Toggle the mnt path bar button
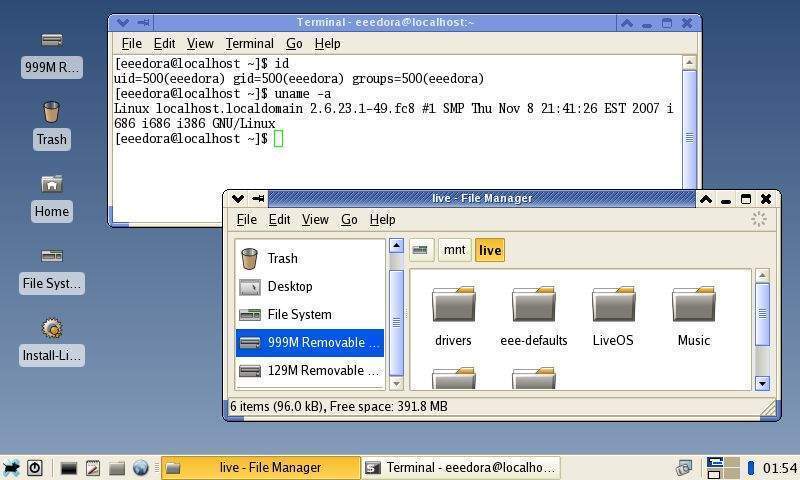800x480 pixels. point(454,250)
